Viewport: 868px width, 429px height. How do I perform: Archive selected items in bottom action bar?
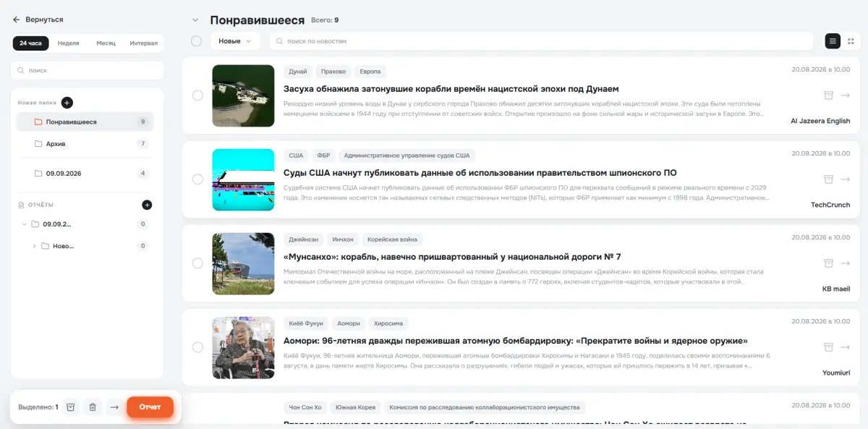(70, 407)
